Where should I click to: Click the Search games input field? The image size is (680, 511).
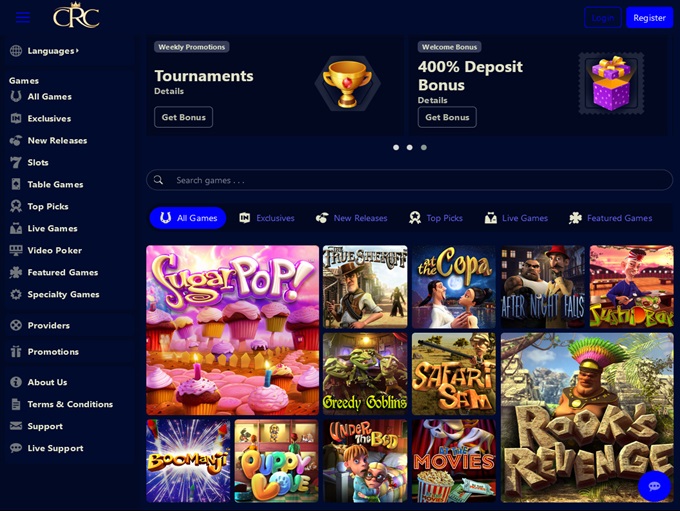[x=409, y=180]
